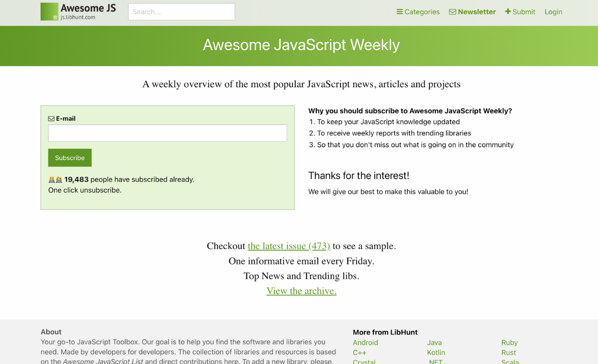
Task: Click View the archive link
Action: pos(301,291)
